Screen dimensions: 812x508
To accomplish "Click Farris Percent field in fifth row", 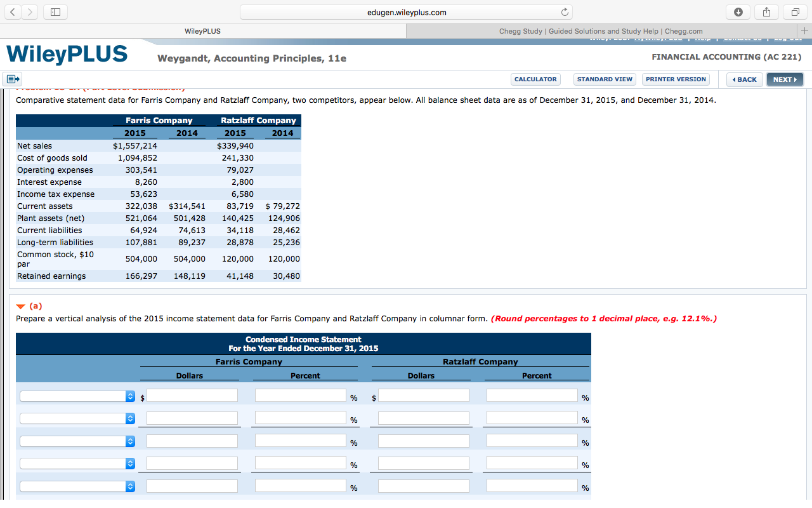I will pos(301,486).
